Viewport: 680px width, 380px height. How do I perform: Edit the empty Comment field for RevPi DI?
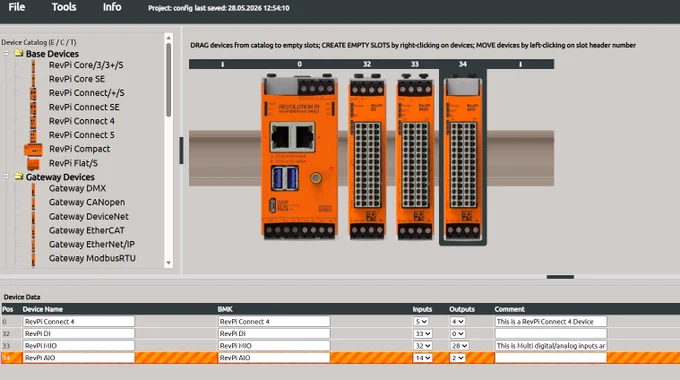550,334
